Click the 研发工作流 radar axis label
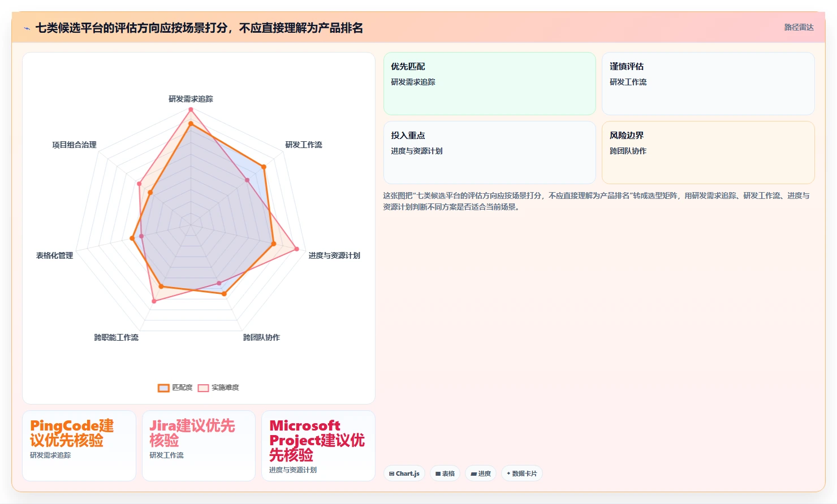Image resolution: width=837 pixels, height=504 pixels. tap(304, 145)
